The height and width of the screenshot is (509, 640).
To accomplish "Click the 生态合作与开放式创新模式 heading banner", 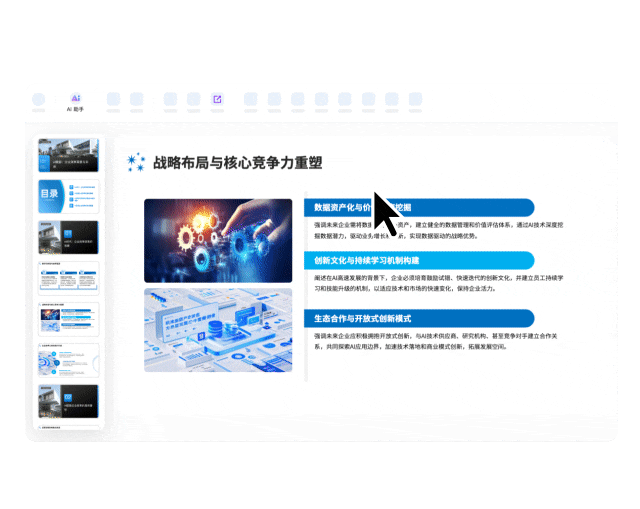I will point(419,318).
